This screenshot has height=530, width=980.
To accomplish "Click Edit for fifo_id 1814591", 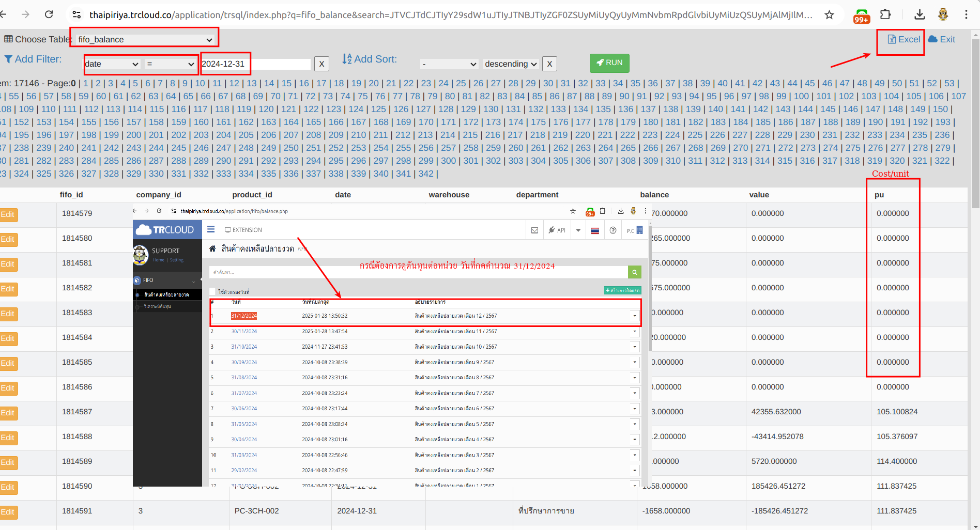I will [x=8, y=512].
